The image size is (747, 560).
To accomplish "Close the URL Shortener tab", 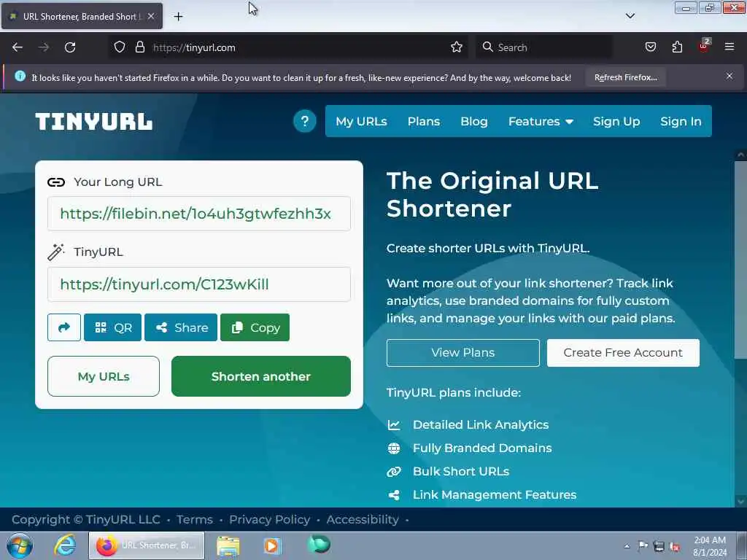I will tap(151, 16).
